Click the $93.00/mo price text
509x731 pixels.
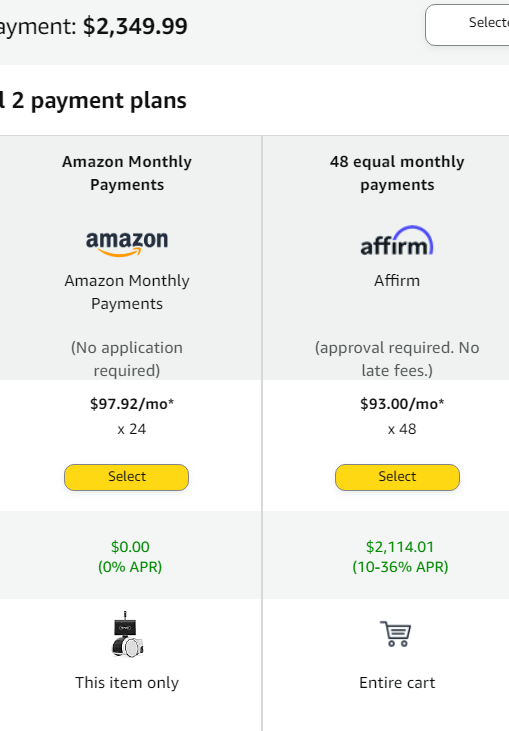(402, 404)
